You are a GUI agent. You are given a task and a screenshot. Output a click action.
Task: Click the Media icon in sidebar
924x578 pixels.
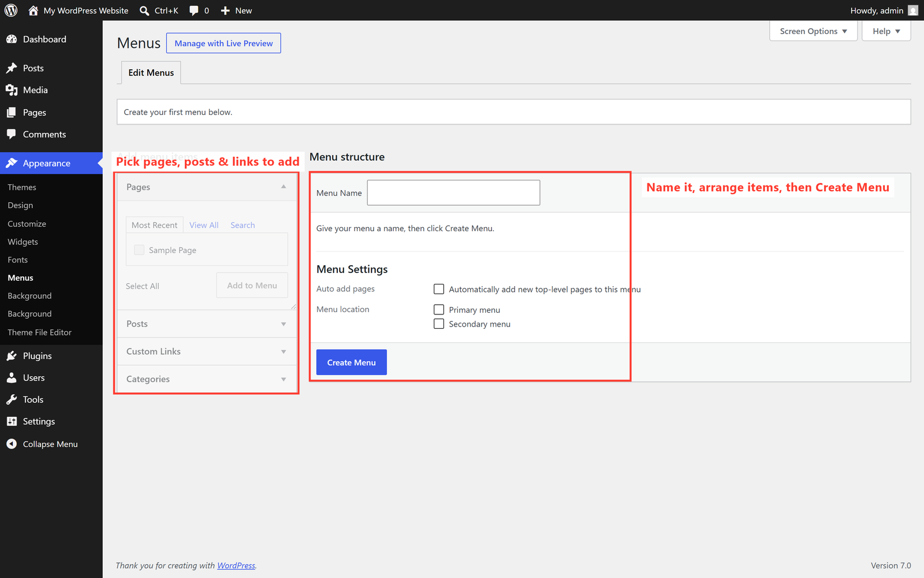pyautogui.click(x=12, y=90)
